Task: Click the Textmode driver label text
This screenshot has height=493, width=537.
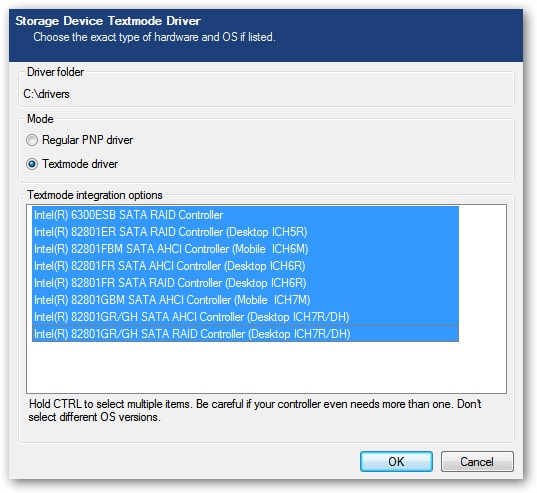Action: click(80, 164)
